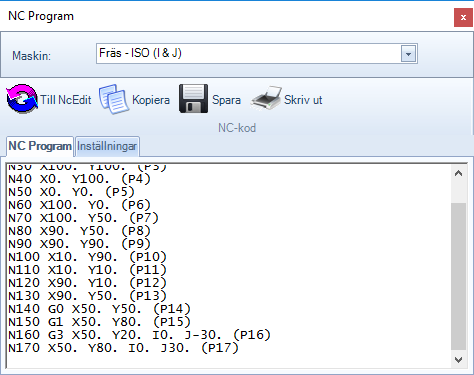Click line N140 G0 X50. Y50. (P14)

coord(99,309)
